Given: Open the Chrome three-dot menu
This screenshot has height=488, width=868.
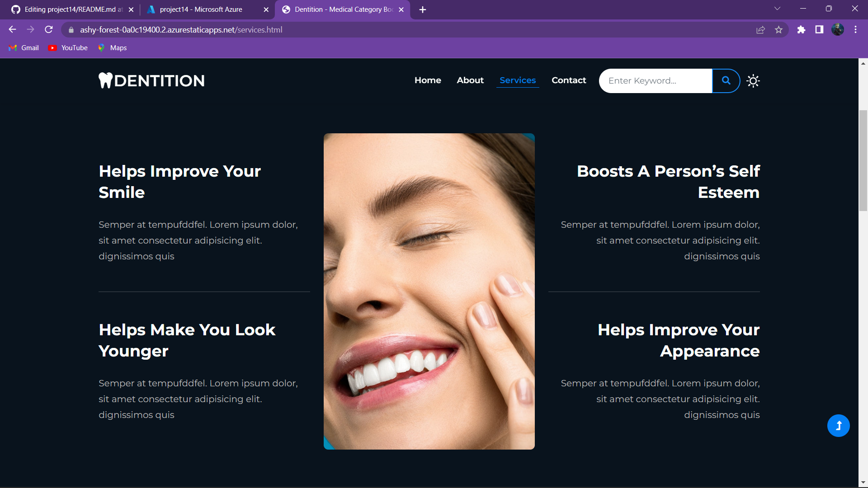Looking at the screenshot, I should pos(855,30).
